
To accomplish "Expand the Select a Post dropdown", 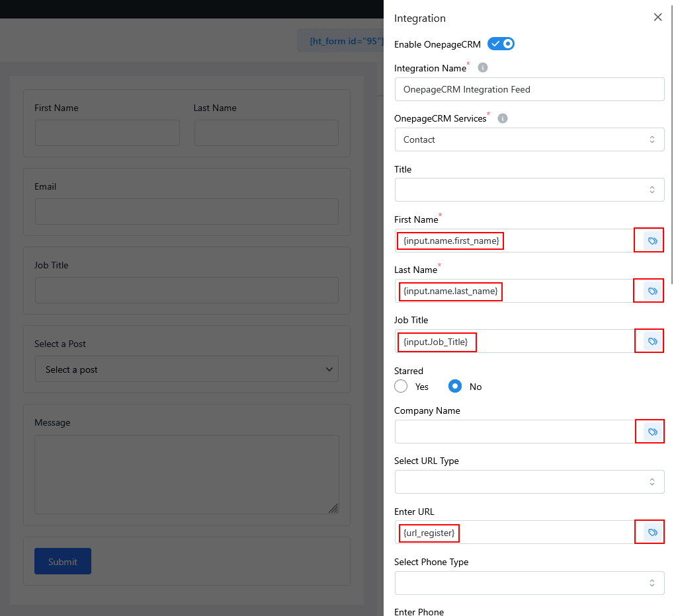I will coord(187,369).
